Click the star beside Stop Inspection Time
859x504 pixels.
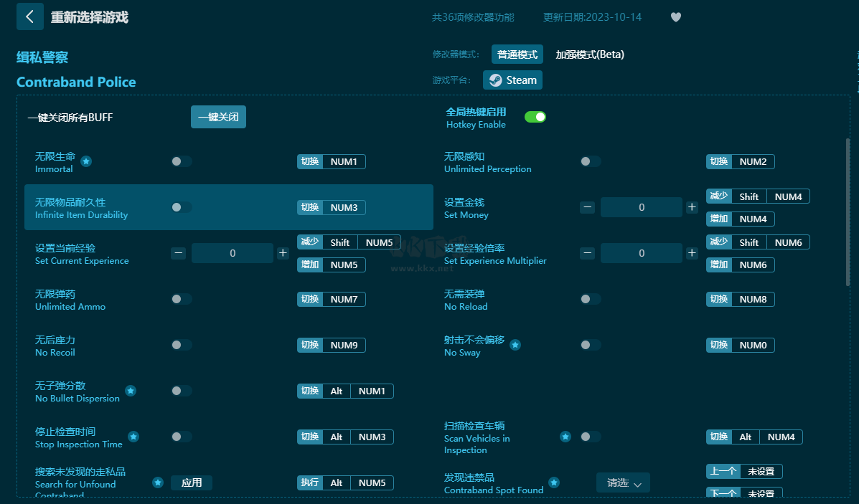[x=133, y=437]
